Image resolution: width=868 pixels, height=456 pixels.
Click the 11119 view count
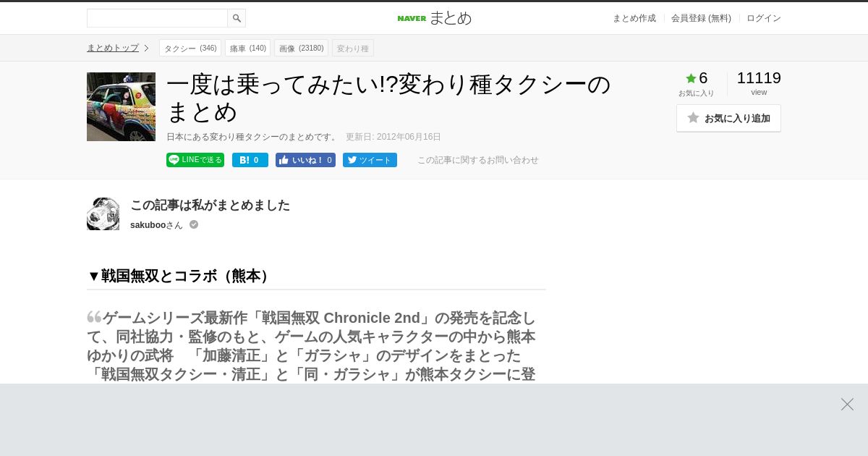tap(759, 78)
